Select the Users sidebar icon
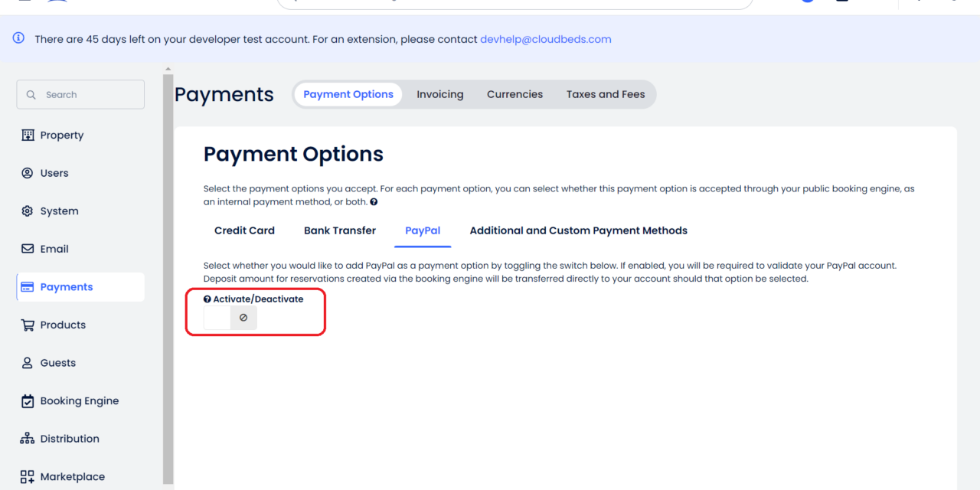 point(54,172)
